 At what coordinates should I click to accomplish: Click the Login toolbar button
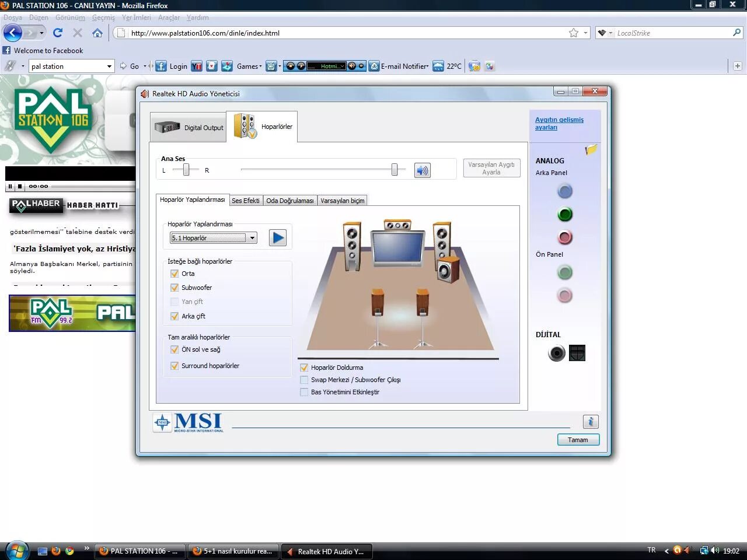[178, 66]
